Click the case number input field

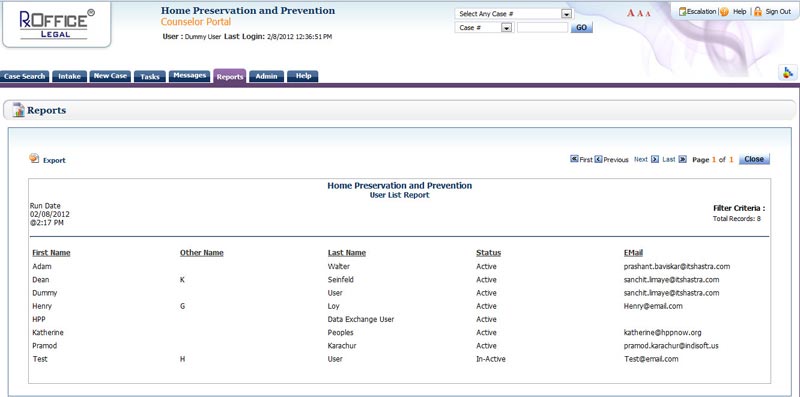(x=542, y=28)
